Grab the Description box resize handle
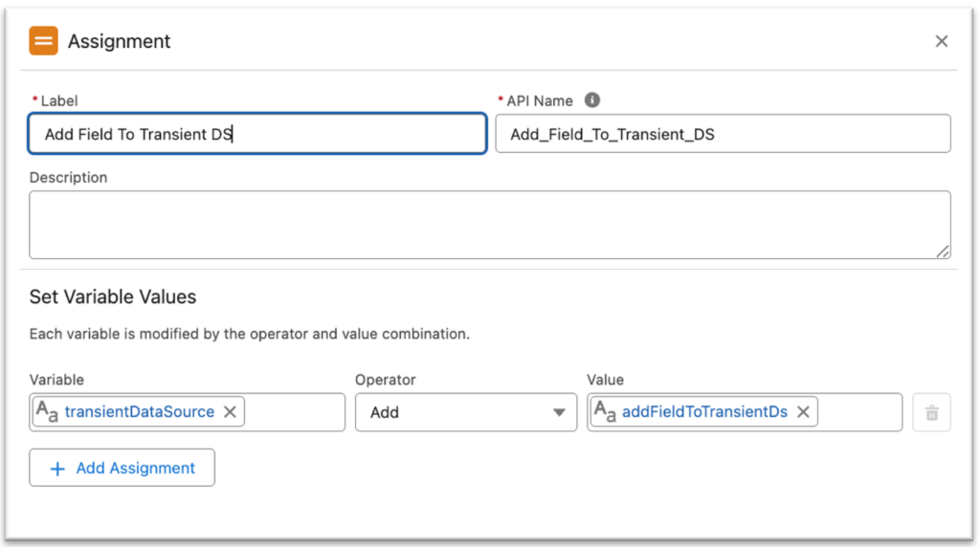980x547 pixels. pos(944,252)
